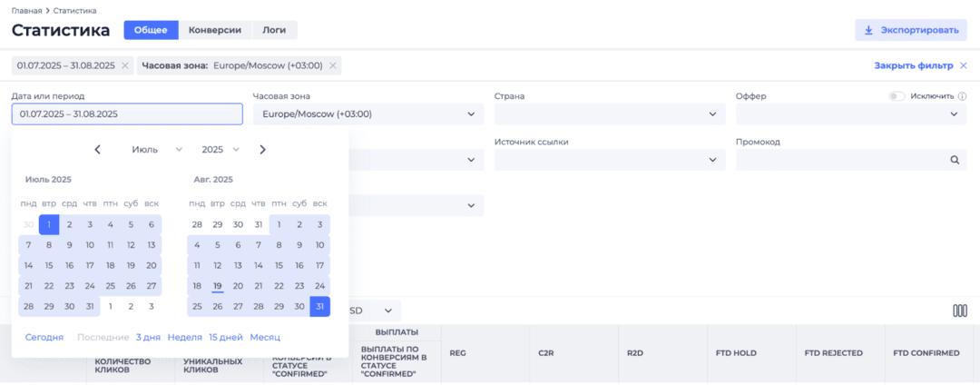Select August 19 in the calendar
The image size is (980, 385).
pos(217,286)
